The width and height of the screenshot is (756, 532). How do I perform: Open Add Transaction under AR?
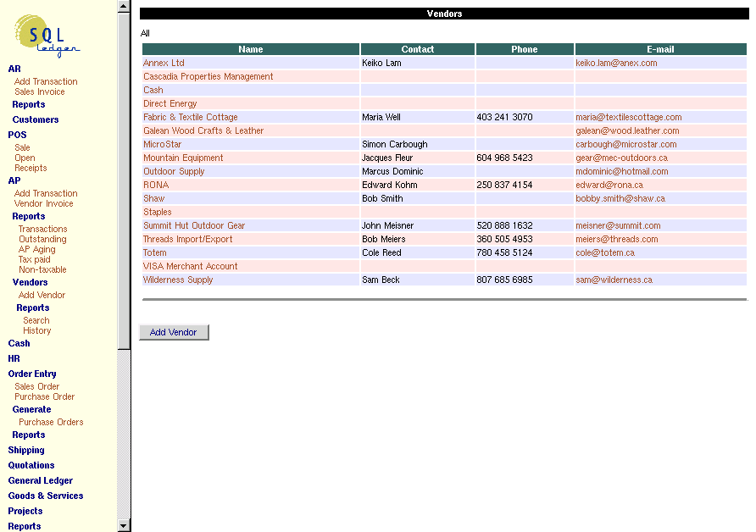tap(45, 80)
